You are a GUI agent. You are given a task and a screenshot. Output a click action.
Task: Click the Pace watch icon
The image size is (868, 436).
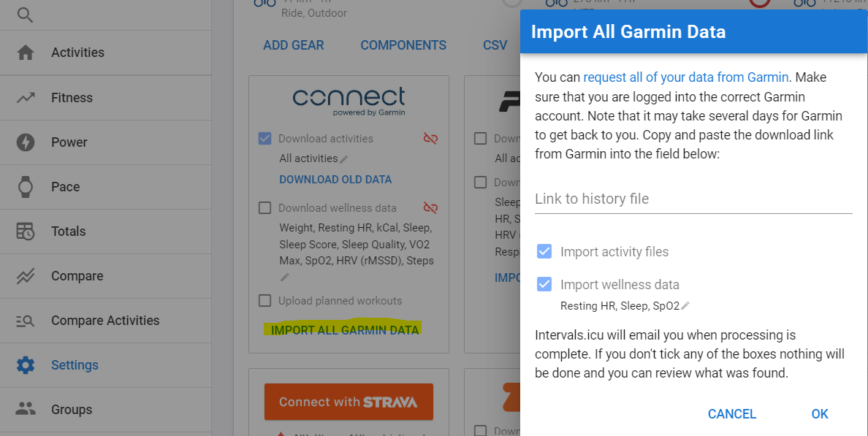26,187
